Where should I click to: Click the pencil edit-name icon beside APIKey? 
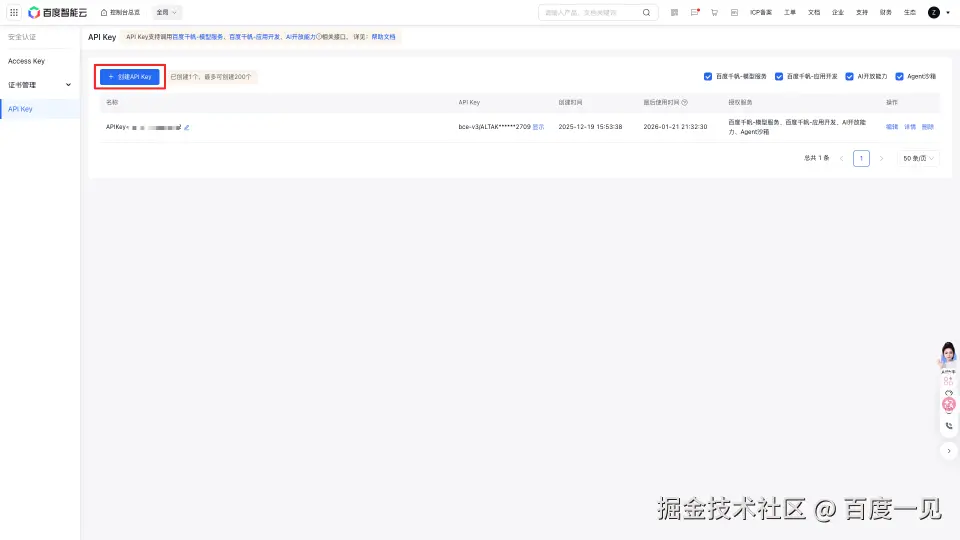(187, 127)
